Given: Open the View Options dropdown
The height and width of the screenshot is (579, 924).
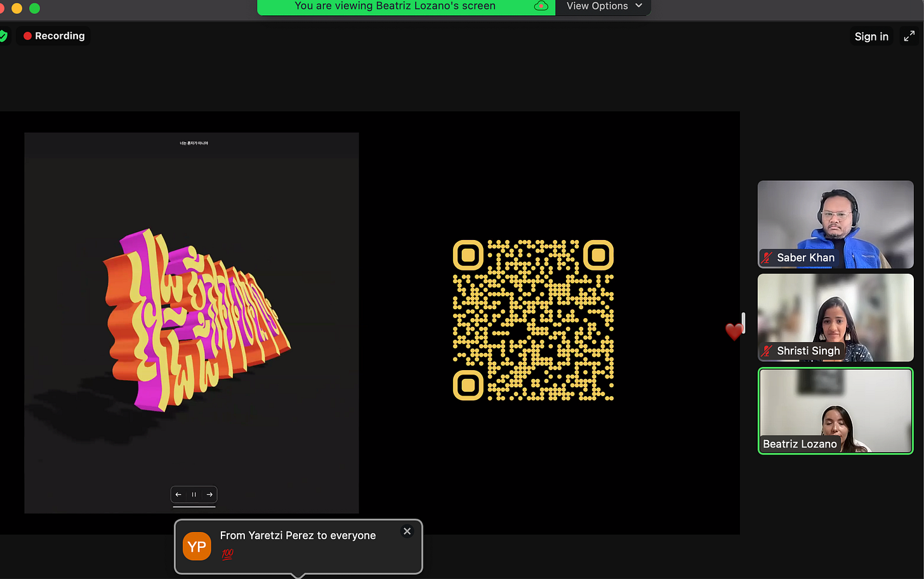Looking at the screenshot, I should point(604,6).
